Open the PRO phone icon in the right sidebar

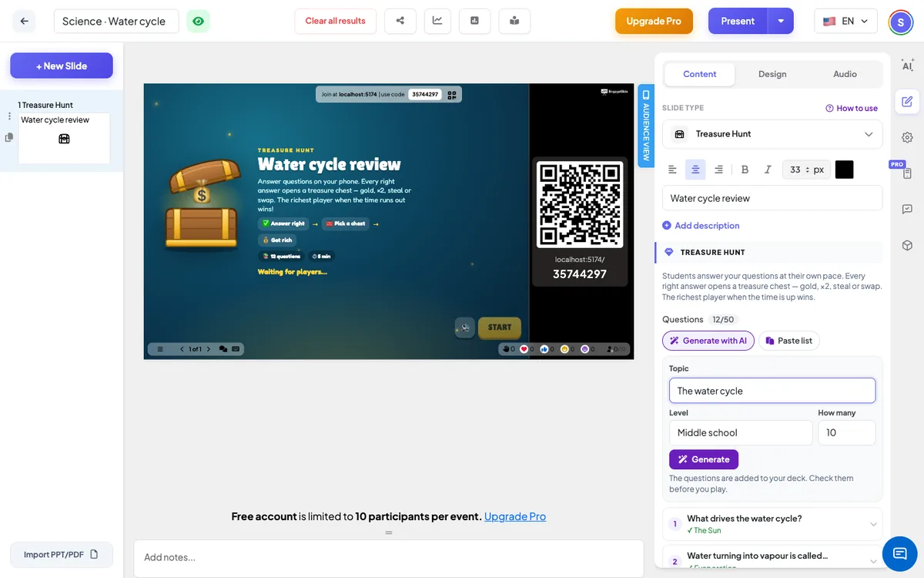point(907,173)
